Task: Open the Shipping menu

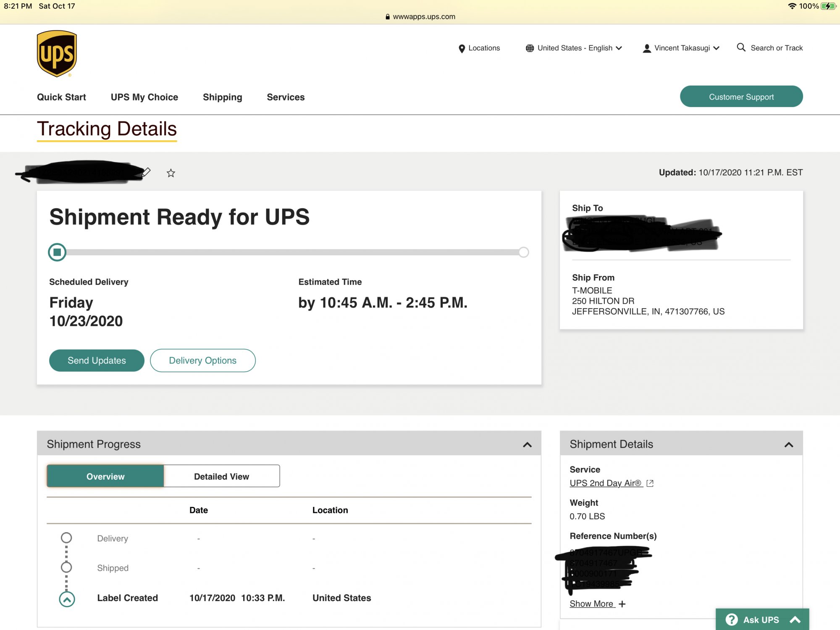Action: [223, 97]
